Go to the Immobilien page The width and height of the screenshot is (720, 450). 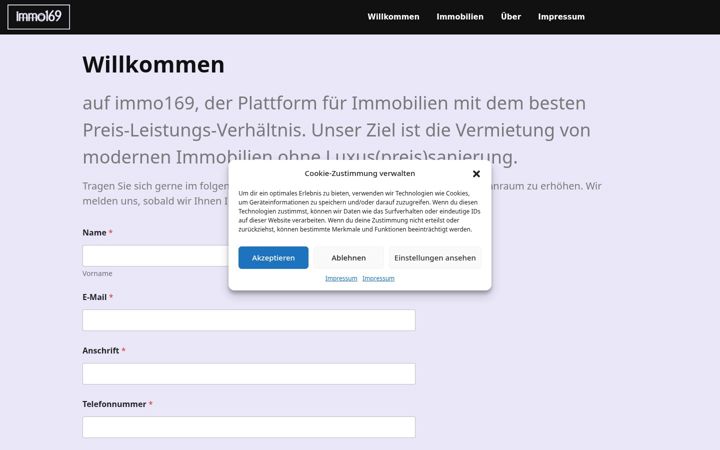coord(460,17)
